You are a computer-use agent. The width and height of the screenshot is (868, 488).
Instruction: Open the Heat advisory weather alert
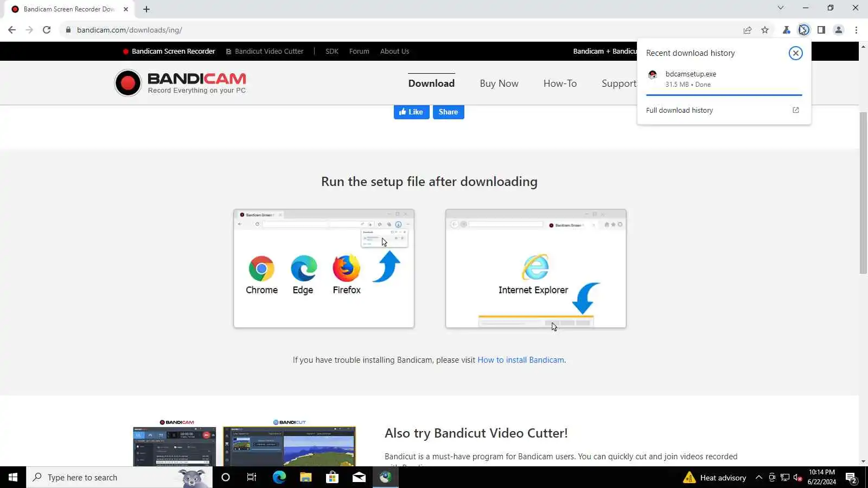(x=714, y=477)
